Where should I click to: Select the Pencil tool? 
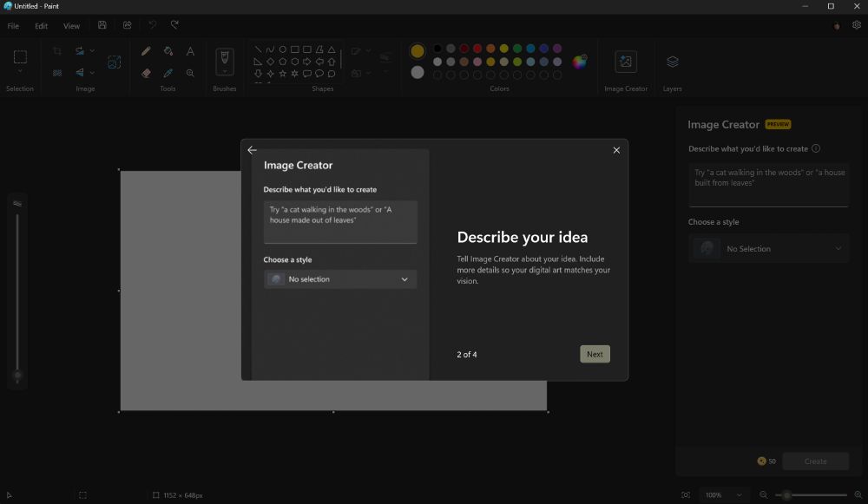pos(146,51)
